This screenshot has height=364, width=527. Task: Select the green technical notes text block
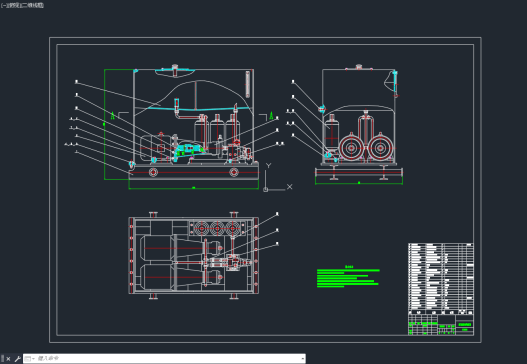pyautogui.click(x=348, y=277)
